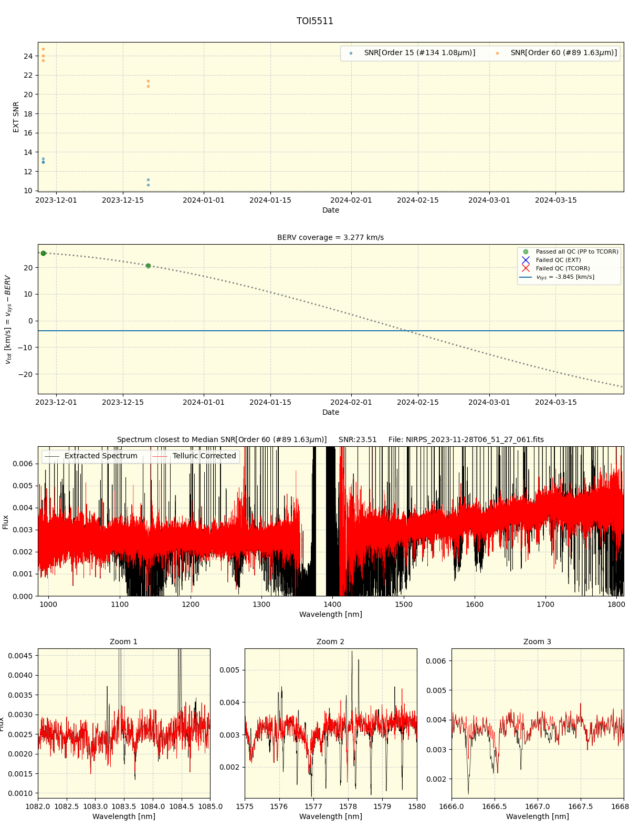
Task: Click the Wavelength [nm] label under the main spectrum
Action: point(331,614)
